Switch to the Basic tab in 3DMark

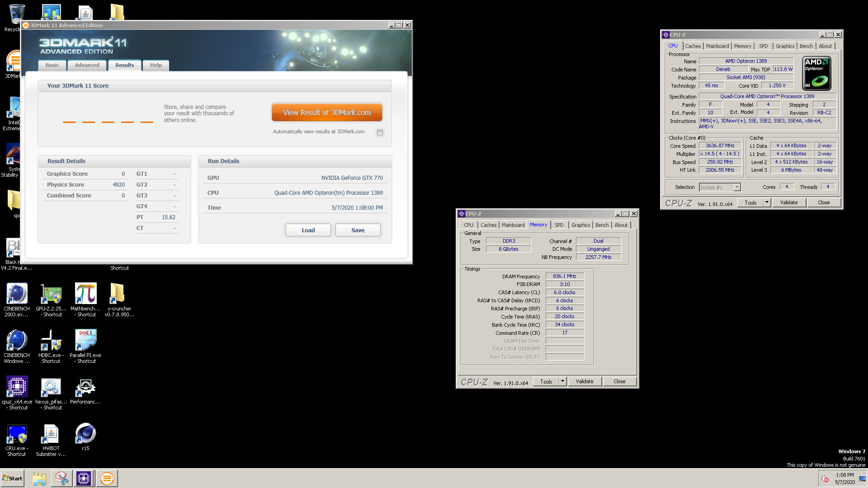click(52, 65)
